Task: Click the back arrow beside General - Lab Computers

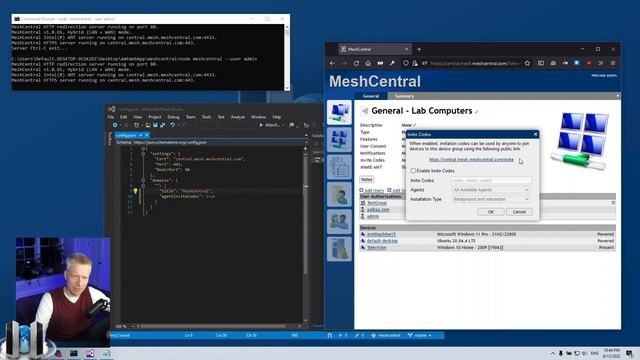Action: pos(364,111)
